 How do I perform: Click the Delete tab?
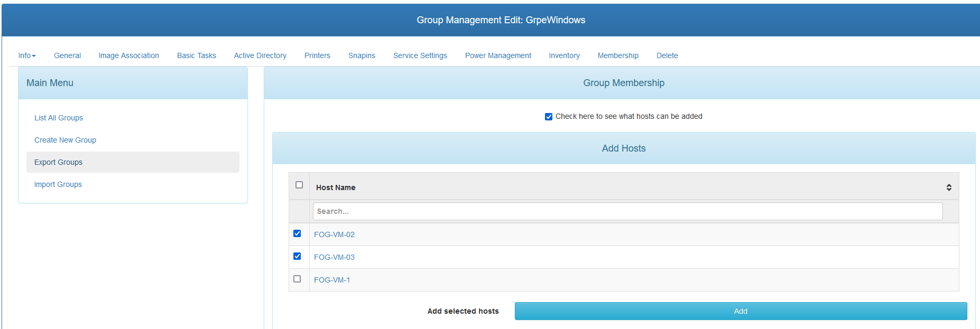tap(667, 55)
